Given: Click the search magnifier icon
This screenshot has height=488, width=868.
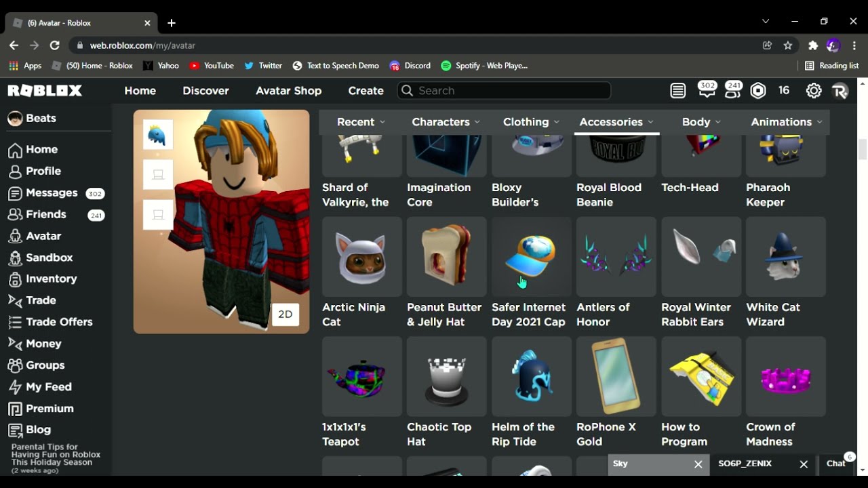Looking at the screenshot, I should click(x=407, y=91).
